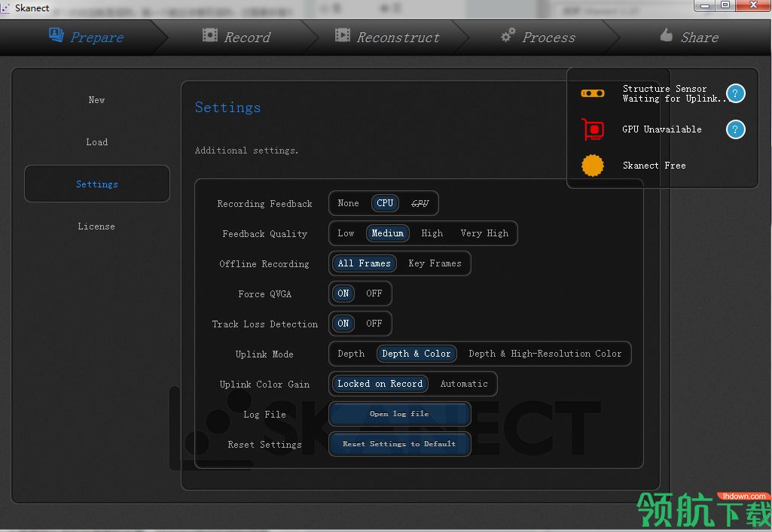Click the Uplink Mode label
The height and width of the screenshot is (532, 772).
tap(264, 354)
